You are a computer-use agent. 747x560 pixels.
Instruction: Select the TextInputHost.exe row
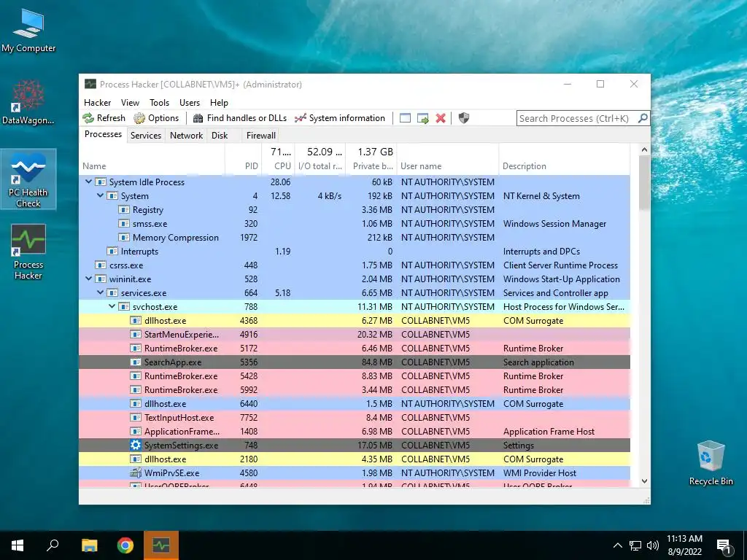355,417
